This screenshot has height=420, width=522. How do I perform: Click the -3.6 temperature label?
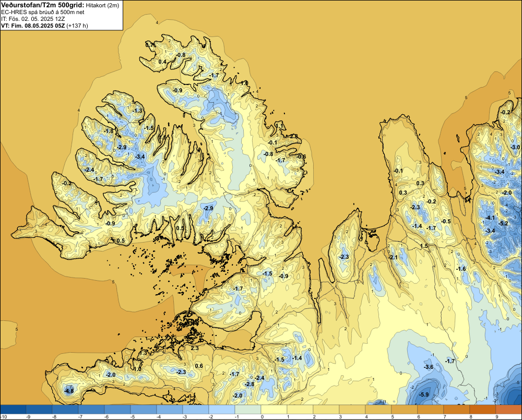(429, 367)
